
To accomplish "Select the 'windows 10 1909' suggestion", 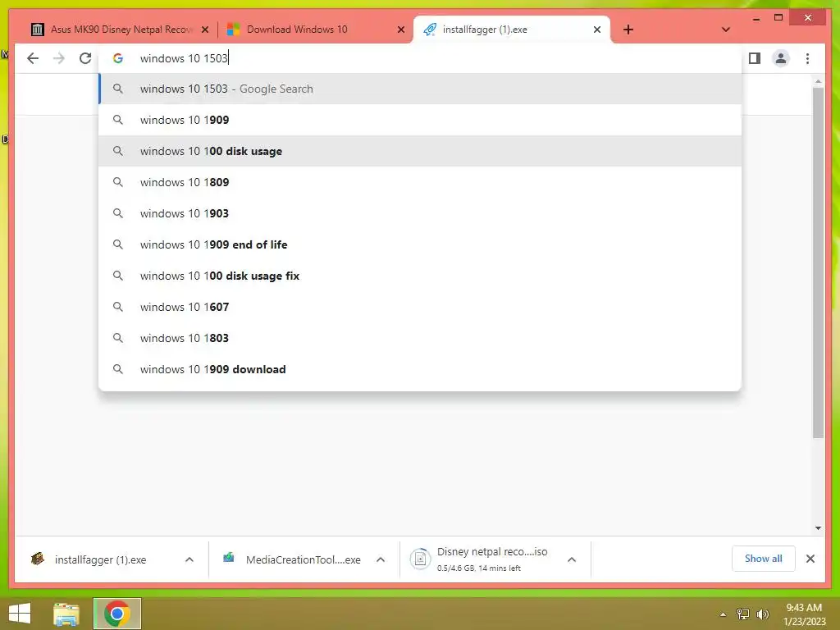I will (420, 120).
